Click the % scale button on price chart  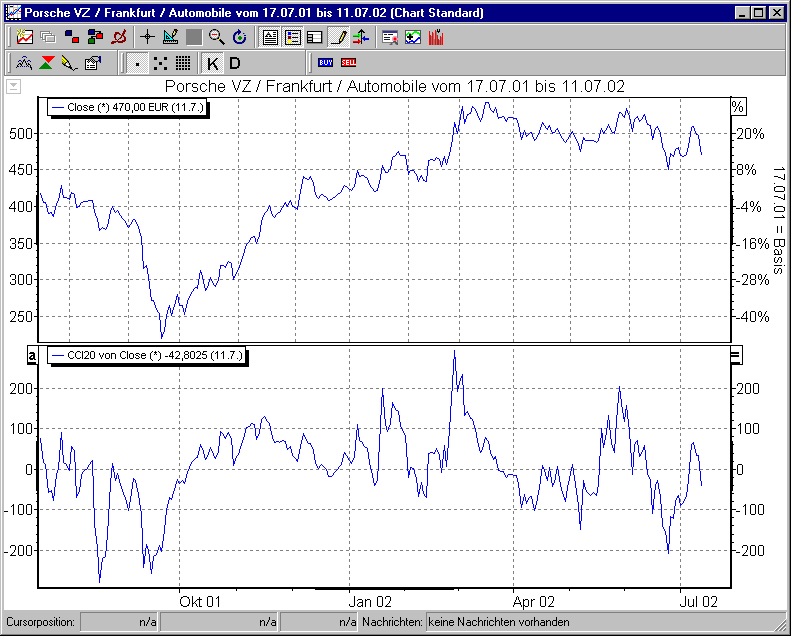pyautogui.click(x=737, y=106)
